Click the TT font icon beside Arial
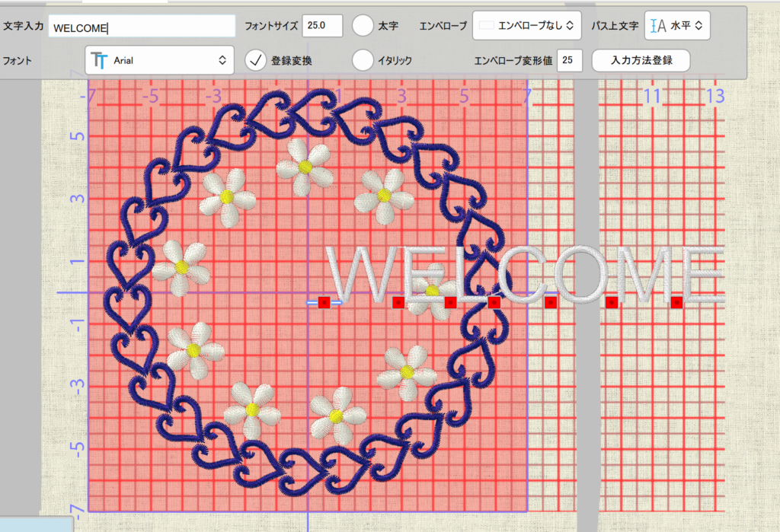Viewport: 780px width, 532px height. (x=99, y=60)
